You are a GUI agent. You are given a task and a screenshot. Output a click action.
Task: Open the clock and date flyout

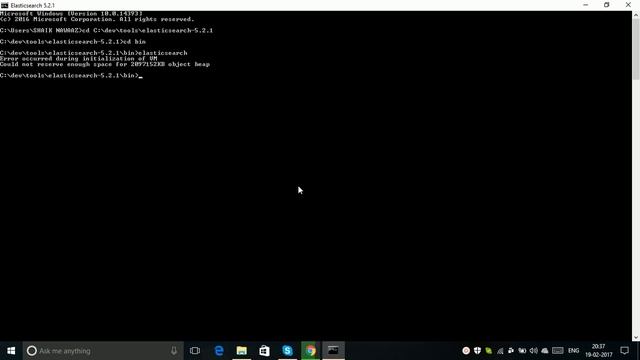click(x=599, y=351)
